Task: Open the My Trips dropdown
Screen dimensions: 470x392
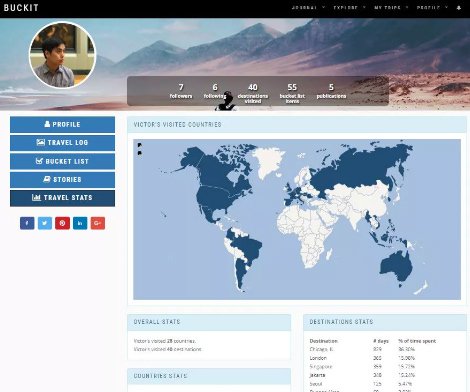Action: [x=391, y=8]
